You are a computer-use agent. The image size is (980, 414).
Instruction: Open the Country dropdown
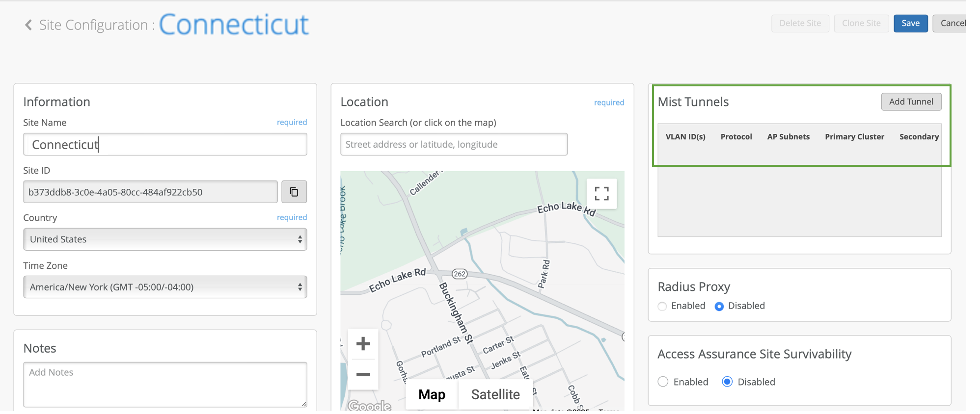point(165,239)
